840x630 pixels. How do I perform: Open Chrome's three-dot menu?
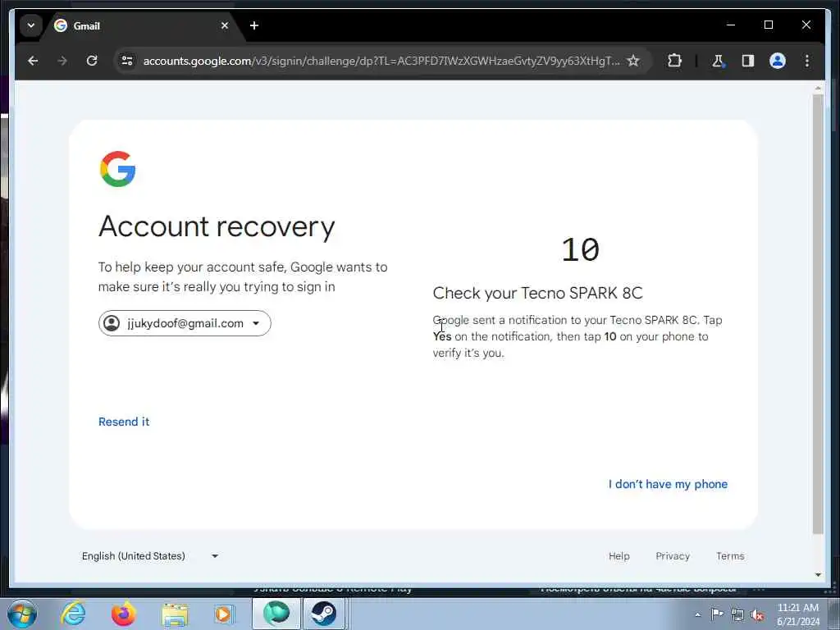(807, 61)
